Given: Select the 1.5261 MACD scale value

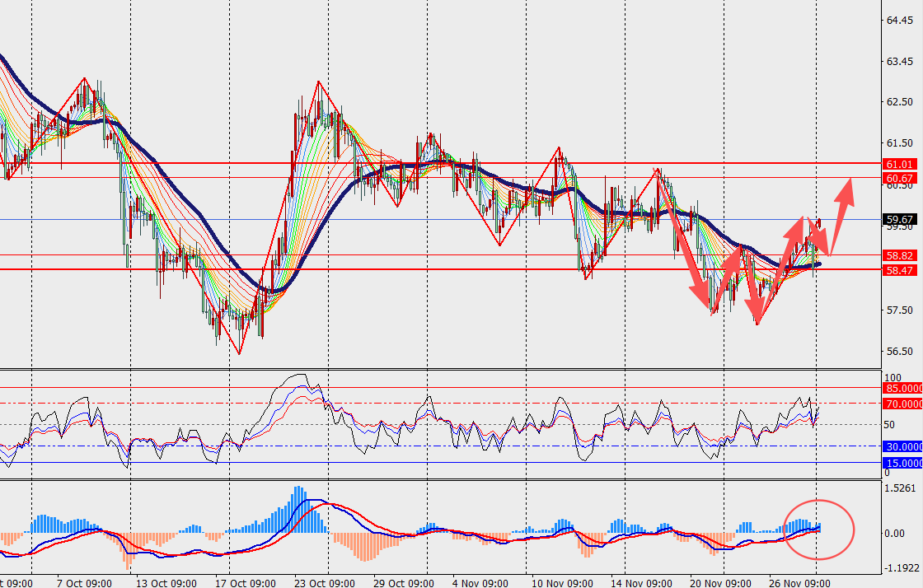Looking at the screenshot, I should (x=900, y=488).
